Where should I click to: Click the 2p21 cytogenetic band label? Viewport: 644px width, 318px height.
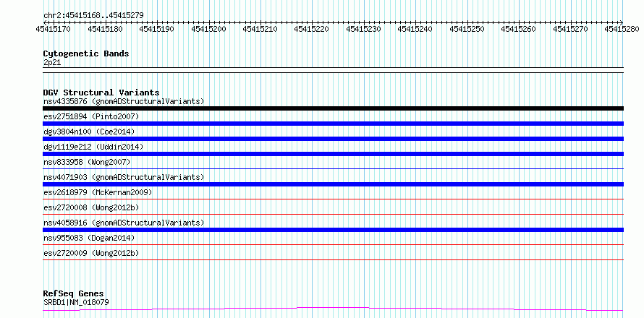coord(52,63)
